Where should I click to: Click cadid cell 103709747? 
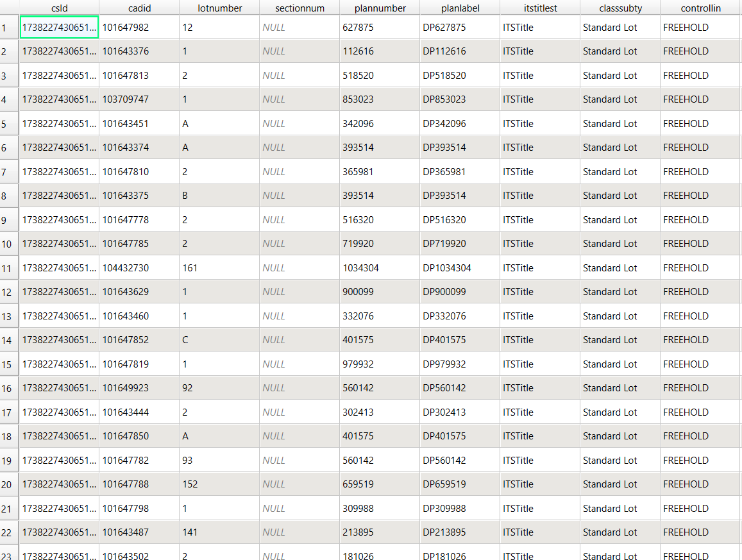coord(139,99)
